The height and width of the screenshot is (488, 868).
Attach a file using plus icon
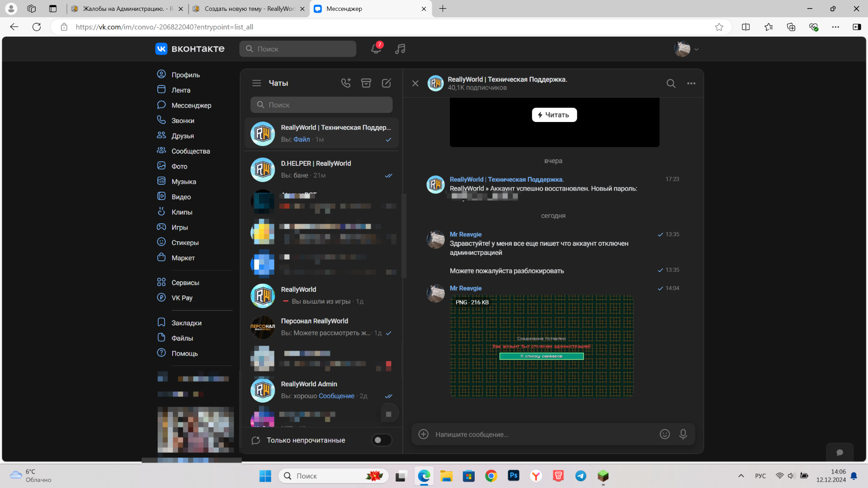click(x=424, y=434)
